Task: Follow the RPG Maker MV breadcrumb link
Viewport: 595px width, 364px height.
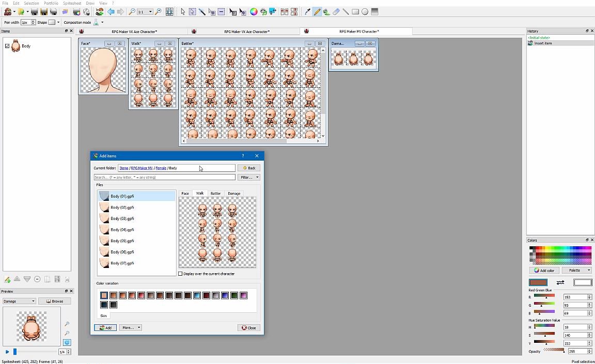Action: [142, 168]
